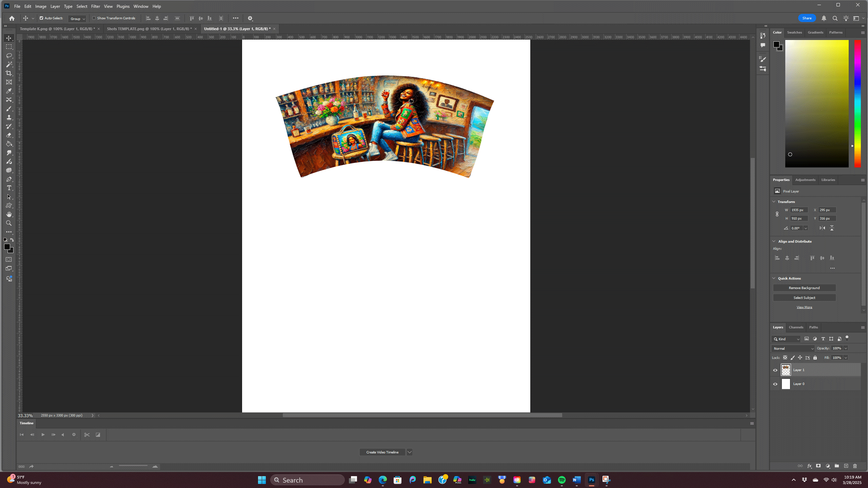Viewport: 868px width, 488px height.
Task: Click the Remove Background button
Action: [x=804, y=288]
